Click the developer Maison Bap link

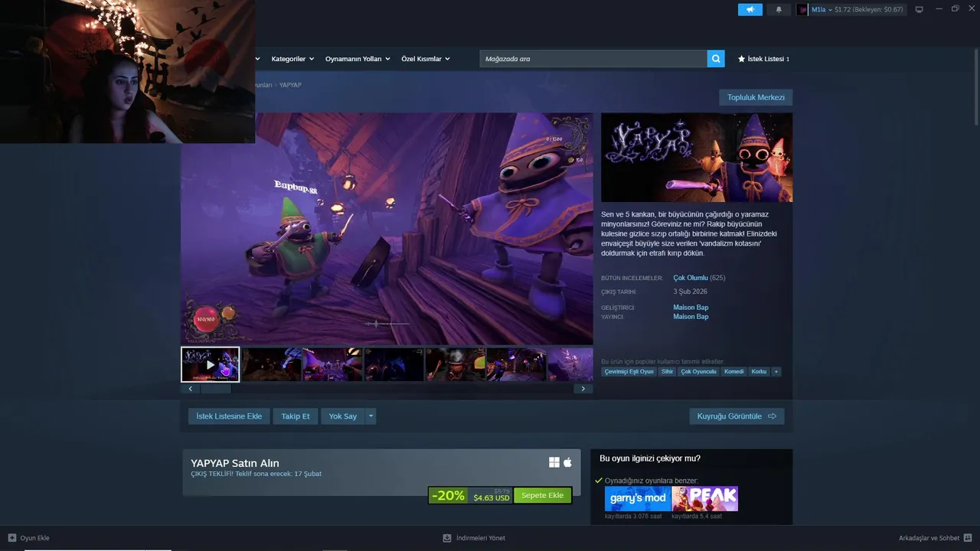point(691,308)
